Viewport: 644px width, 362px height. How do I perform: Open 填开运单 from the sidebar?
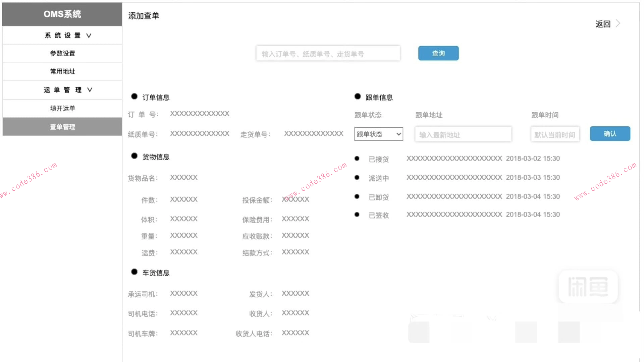pos(62,108)
